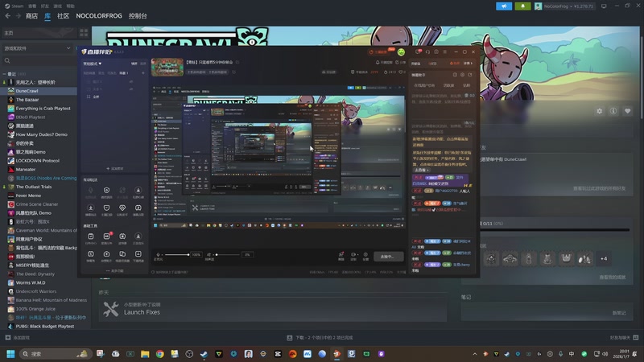Go forward with Steam's forward arrow
The width and height of the screenshot is (644, 362).
[x=18, y=15]
